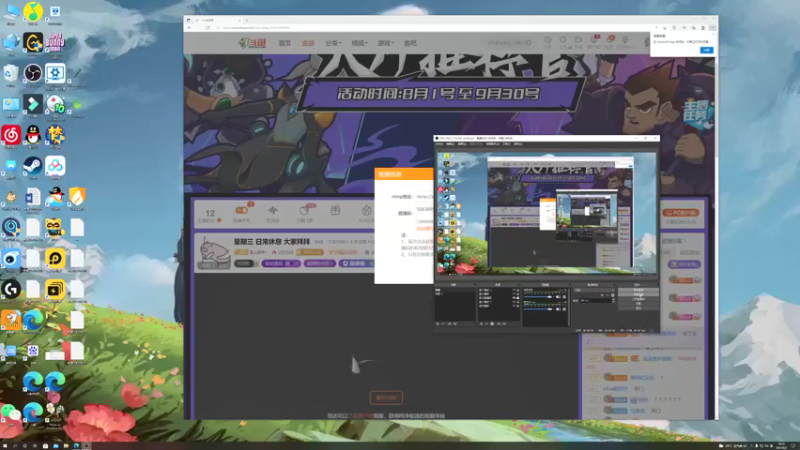Open the follow heart icon in Douyu header
The width and height of the screenshot is (800, 450).
[x=563, y=41]
